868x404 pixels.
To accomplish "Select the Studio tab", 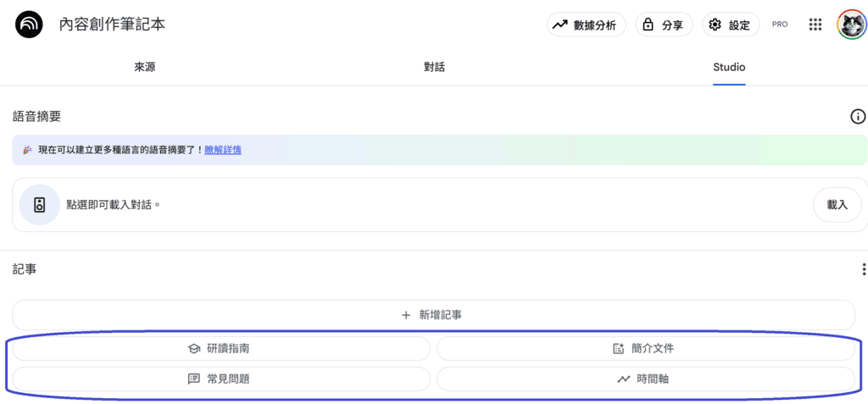I will [x=729, y=67].
